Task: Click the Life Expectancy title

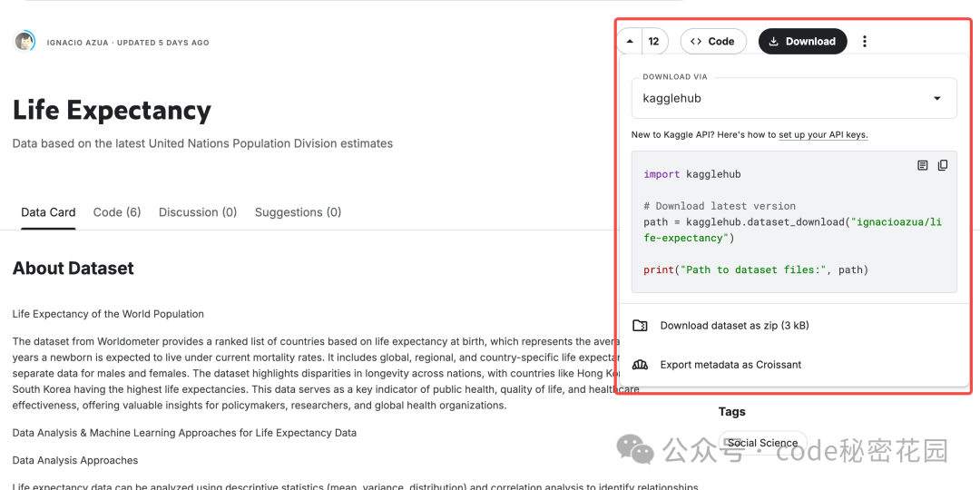Action: (x=112, y=111)
